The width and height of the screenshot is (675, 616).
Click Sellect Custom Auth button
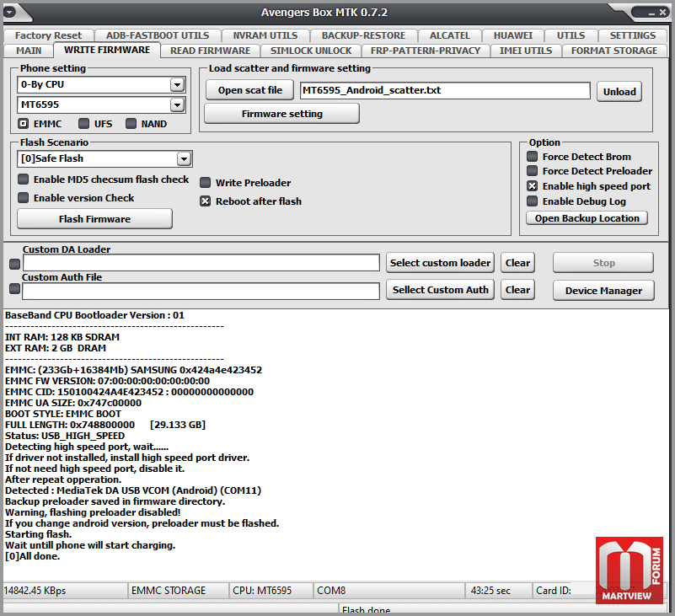tap(440, 290)
